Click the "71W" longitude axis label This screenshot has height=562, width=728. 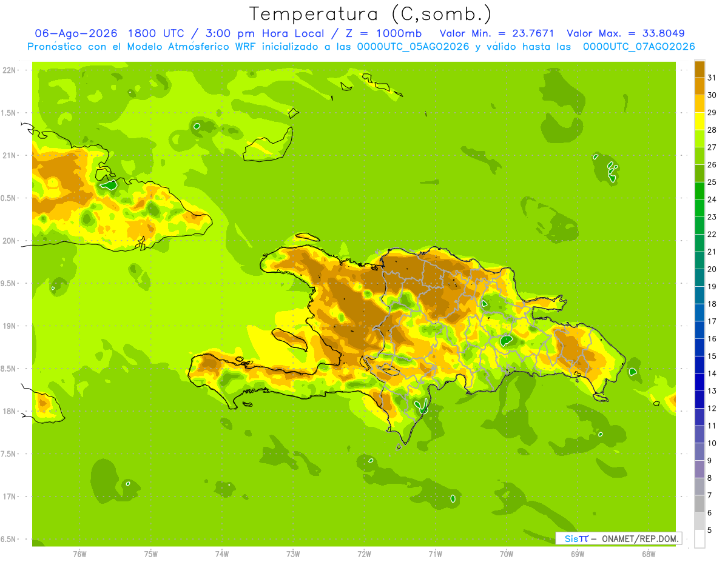point(435,554)
